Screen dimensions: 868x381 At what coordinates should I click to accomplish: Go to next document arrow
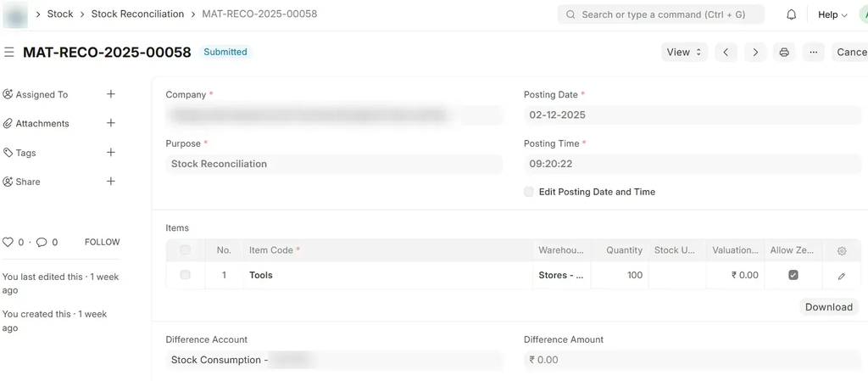[x=755, y=52]
